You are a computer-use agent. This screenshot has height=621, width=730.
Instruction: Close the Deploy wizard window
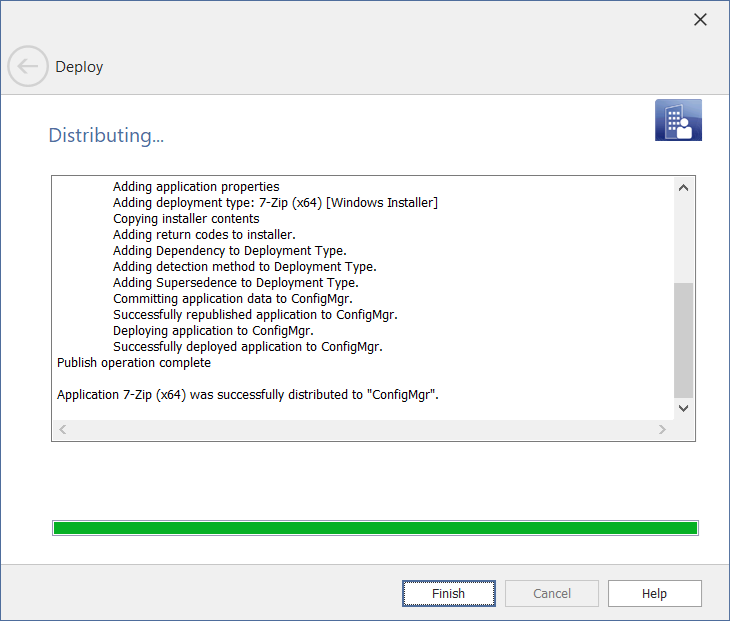tap(700, 20)
